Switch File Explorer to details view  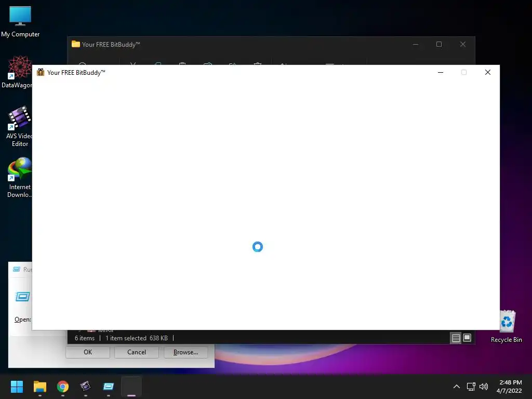click(456, 338)
